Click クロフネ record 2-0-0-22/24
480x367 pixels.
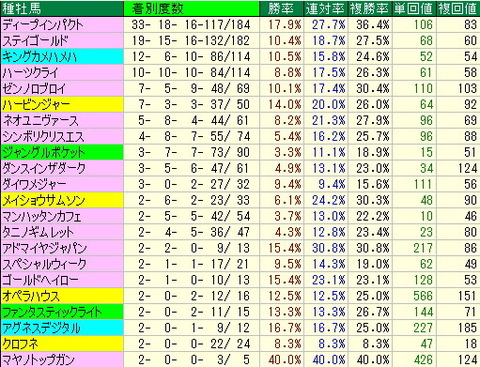(x=194, y=344)
